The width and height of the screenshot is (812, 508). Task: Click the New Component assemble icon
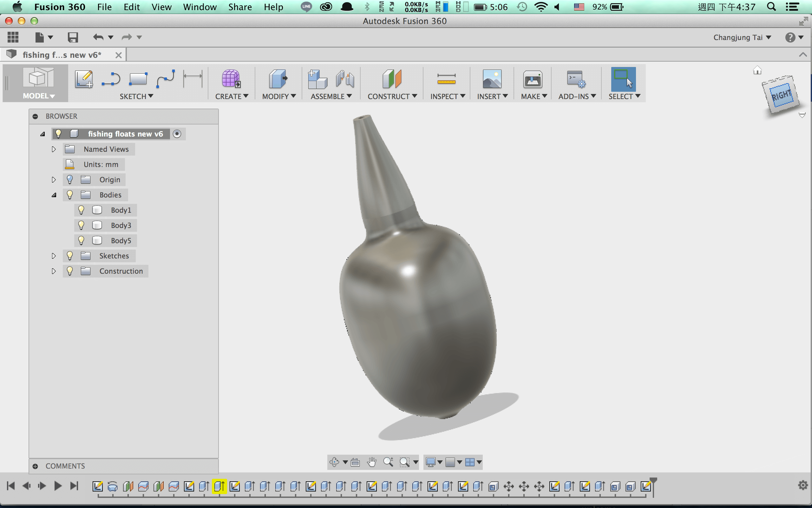[318, 79]
